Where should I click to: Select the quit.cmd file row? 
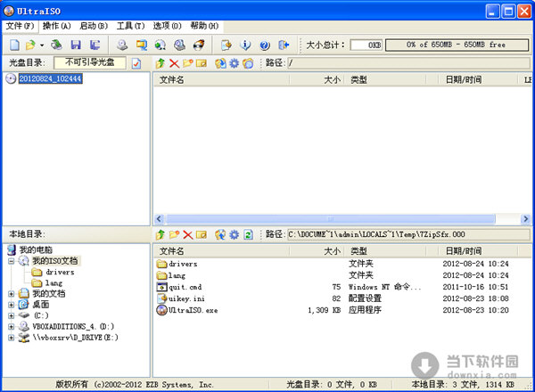(x=342, y=287)
